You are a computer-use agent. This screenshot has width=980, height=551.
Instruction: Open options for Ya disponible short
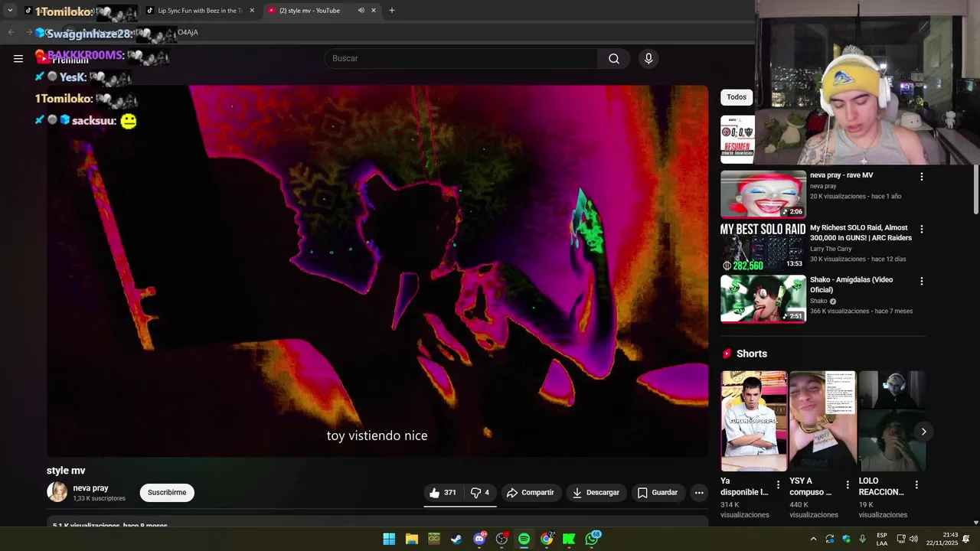(779, 484)
